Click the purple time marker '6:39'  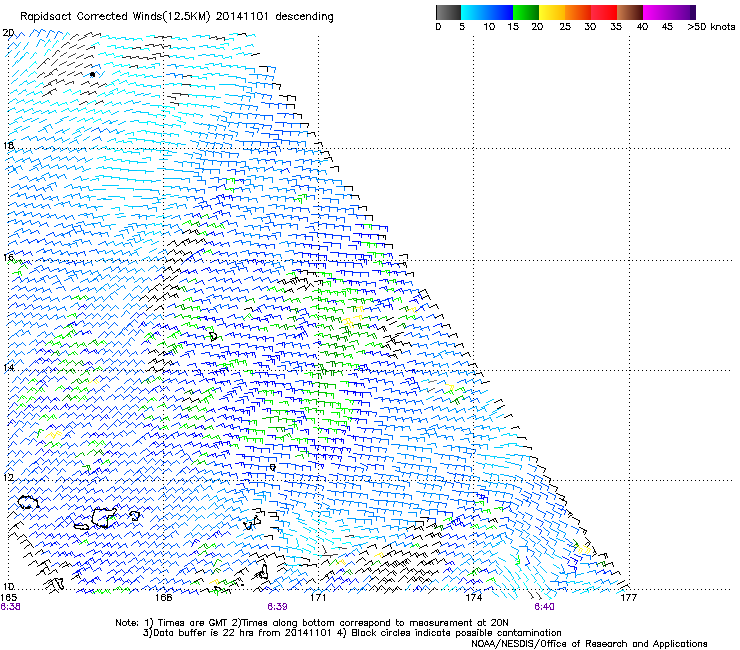278,607
